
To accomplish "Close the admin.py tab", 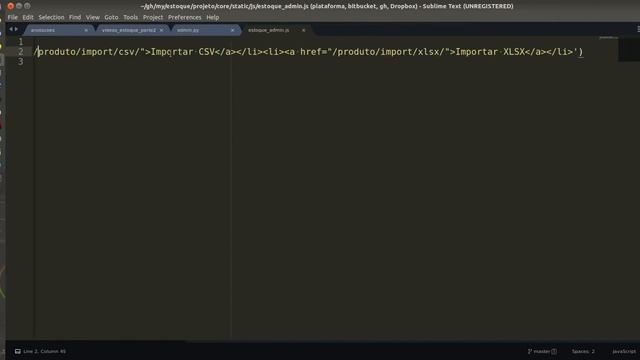I will click(x=233, y=30).
